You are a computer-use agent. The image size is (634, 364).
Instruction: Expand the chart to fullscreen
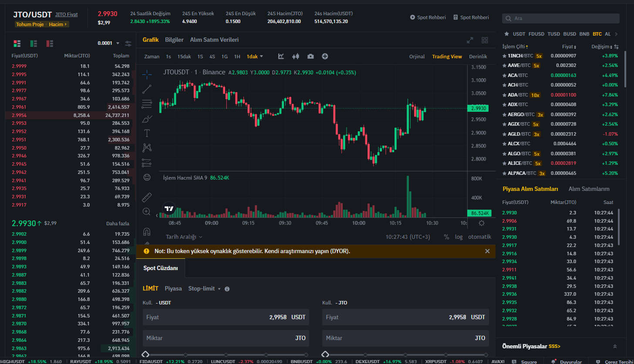click(x=470, y=40)
